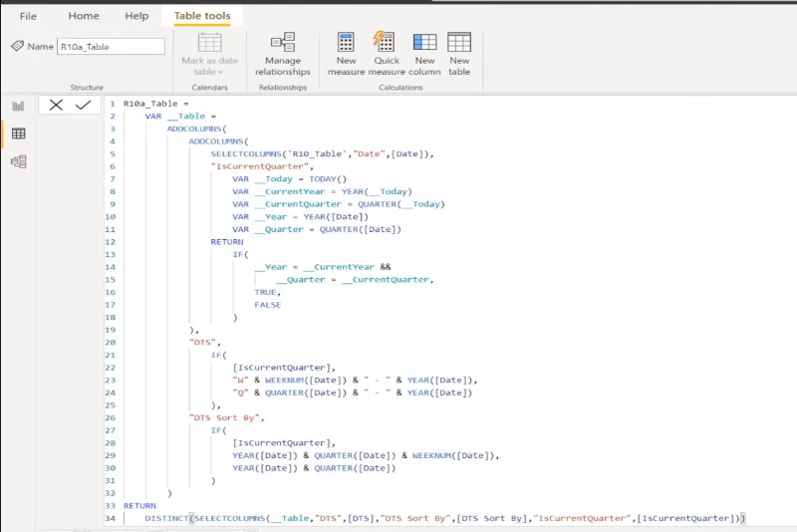Click '[IsCurrentQuarter],' on line 22

[x=284, y=368]
